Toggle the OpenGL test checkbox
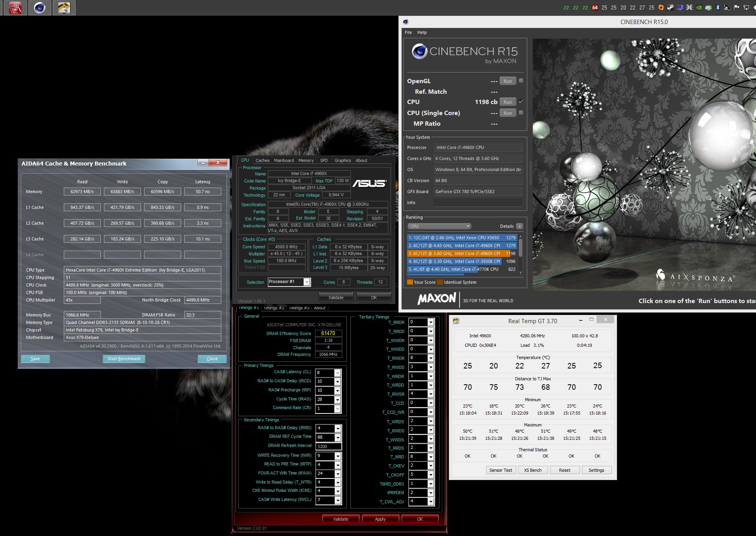This screenshot has height=536, width=756. [521, 81]
